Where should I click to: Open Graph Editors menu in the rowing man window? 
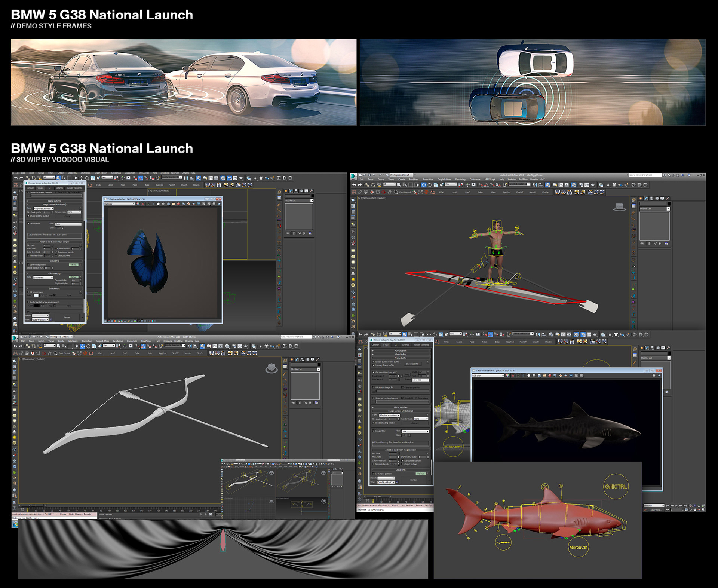coord(444,179)
